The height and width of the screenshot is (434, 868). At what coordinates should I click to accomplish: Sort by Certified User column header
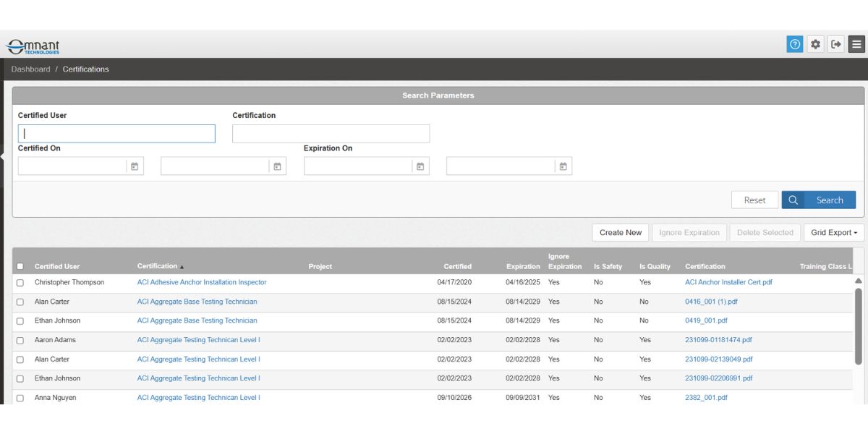point(57,266)
